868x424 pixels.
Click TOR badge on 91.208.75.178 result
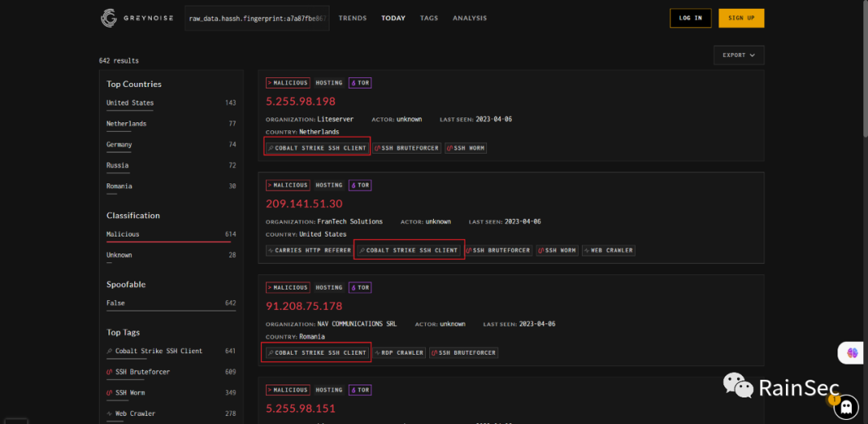360,288
